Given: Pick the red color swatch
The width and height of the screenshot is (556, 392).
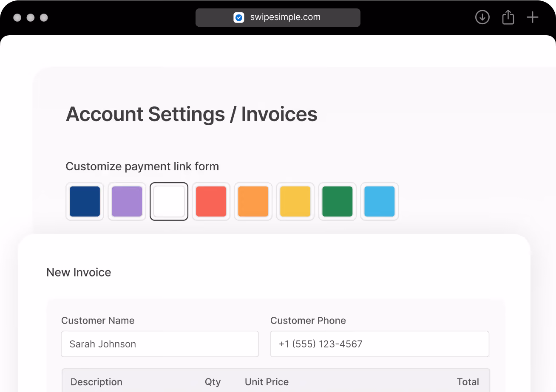Looking at the screenshot, I should 211,201.
